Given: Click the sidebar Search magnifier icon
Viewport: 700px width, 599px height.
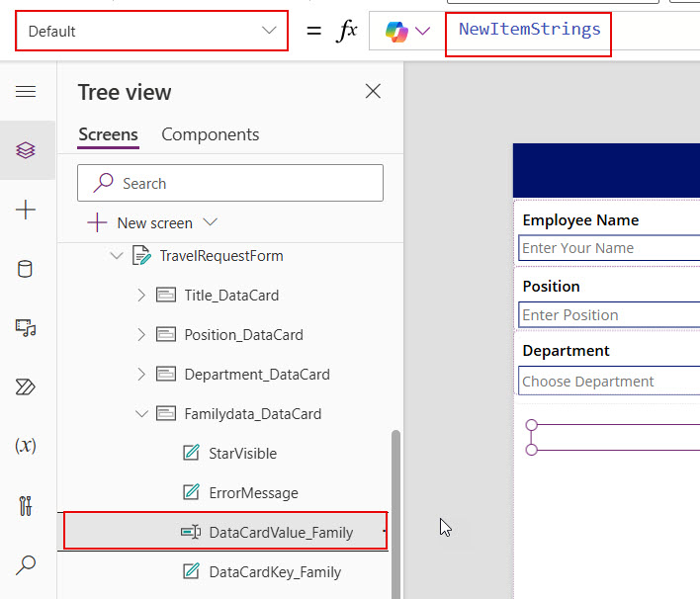Looking at the screenshot, I should coord(26,564).
